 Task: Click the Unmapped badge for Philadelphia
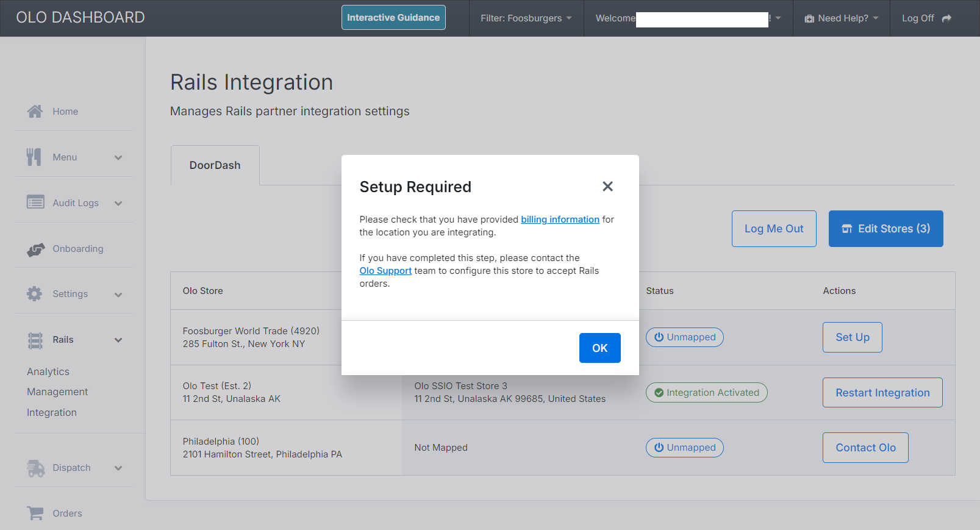pos(685,448)
